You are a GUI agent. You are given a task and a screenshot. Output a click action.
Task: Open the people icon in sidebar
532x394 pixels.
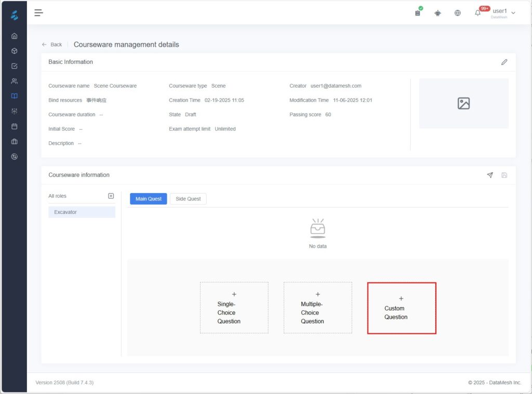point(14,81)
